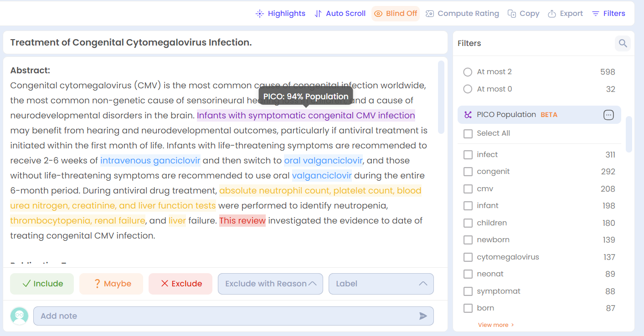Click the Copy icon in the toolbar
The image size is (644, 336).
[x=511, y=13]
